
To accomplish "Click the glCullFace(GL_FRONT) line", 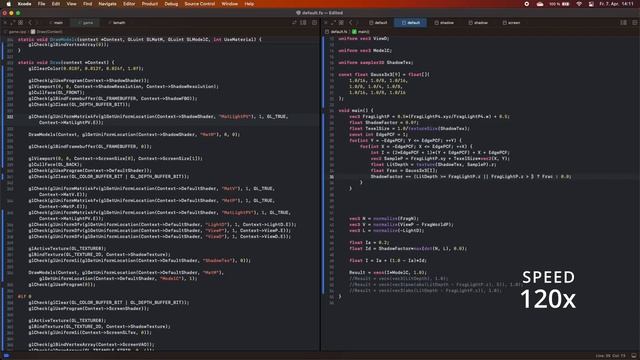I will click(56, 93).
